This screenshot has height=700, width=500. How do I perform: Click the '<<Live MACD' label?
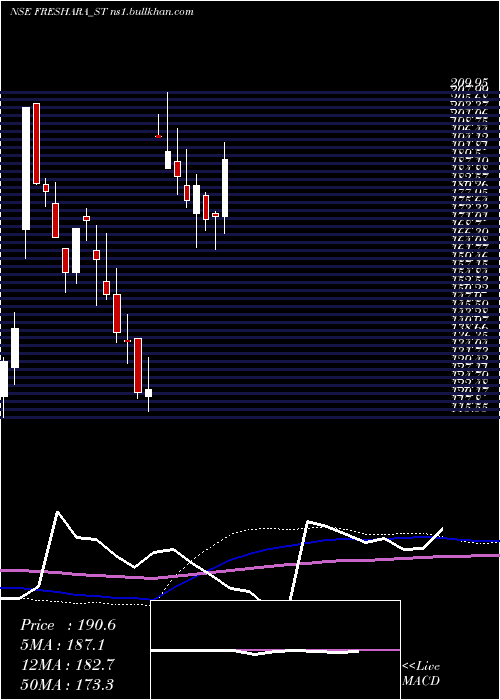tap(421, 674)
